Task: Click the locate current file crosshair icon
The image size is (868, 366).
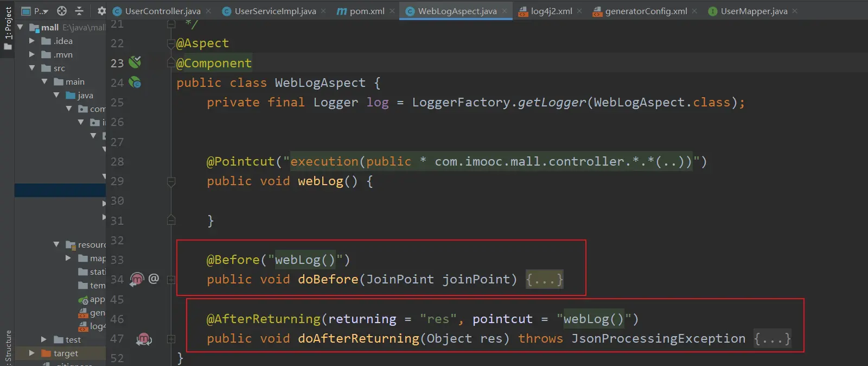Action: pos(62,11)
